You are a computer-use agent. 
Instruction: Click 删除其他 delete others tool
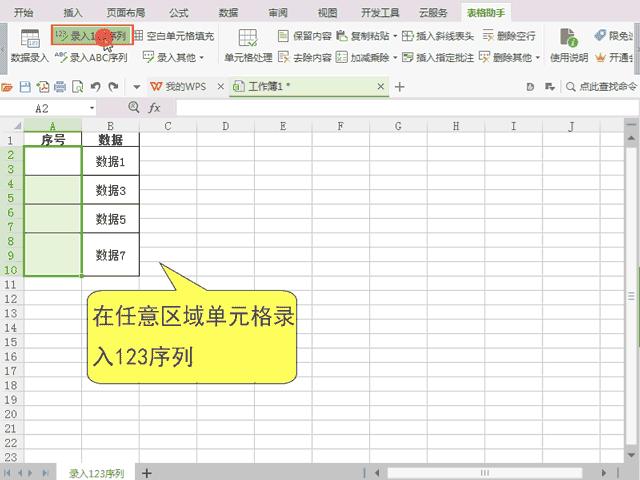tap(505, 58)
